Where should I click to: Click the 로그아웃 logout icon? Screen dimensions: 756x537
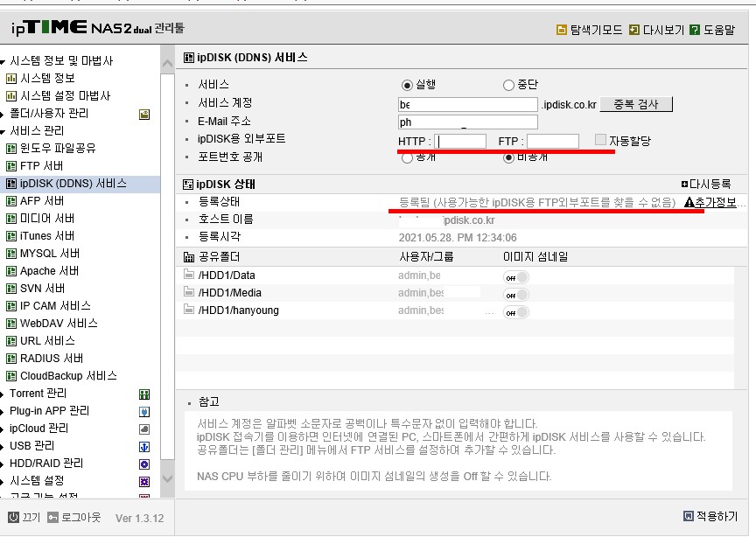pos(53,517)
